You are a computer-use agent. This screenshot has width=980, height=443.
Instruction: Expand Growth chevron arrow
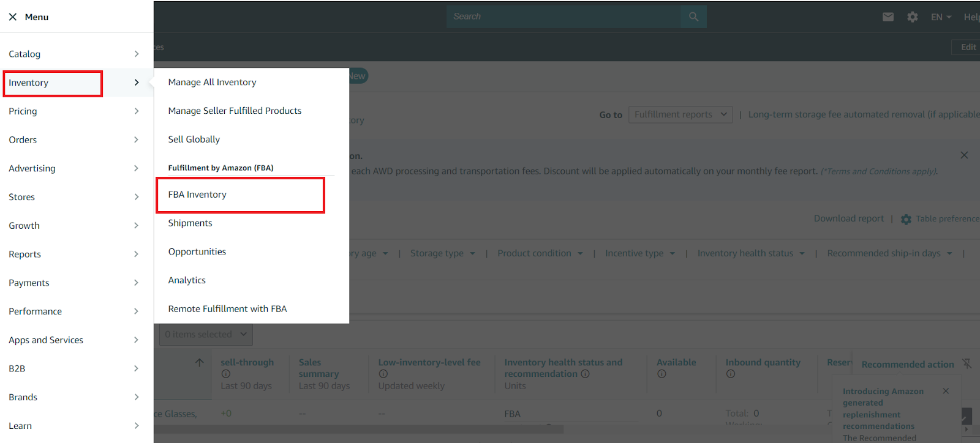137,226
